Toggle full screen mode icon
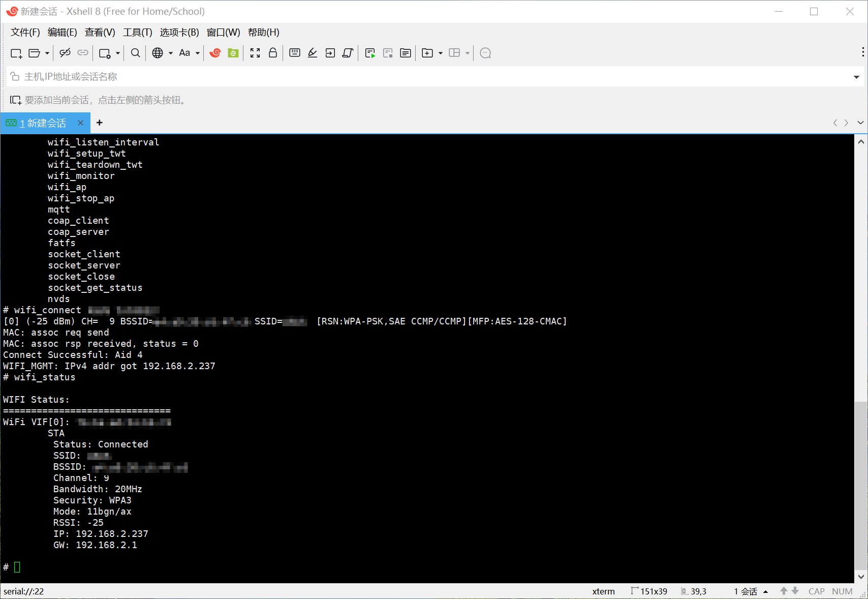The height and width of the screenshot is (599, 868). point(255,53)
